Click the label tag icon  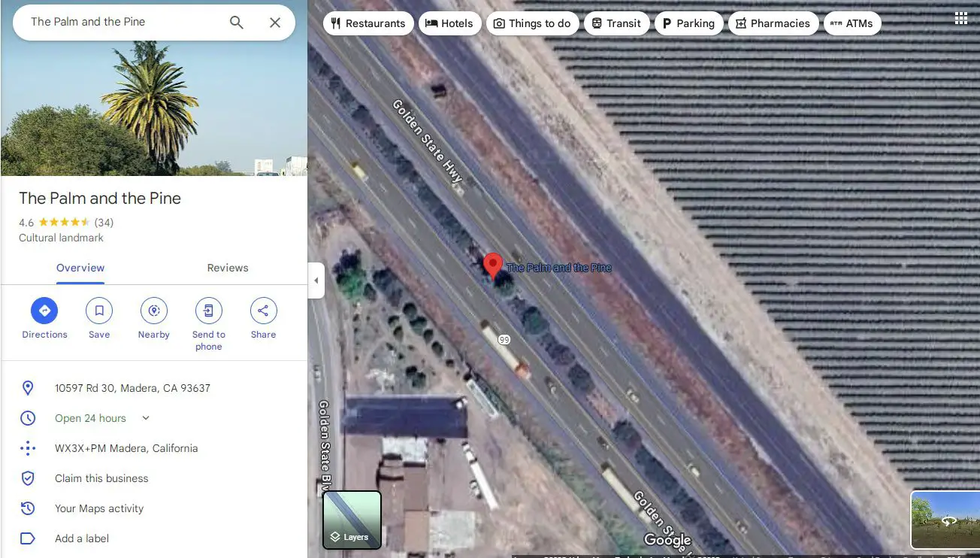28,538
